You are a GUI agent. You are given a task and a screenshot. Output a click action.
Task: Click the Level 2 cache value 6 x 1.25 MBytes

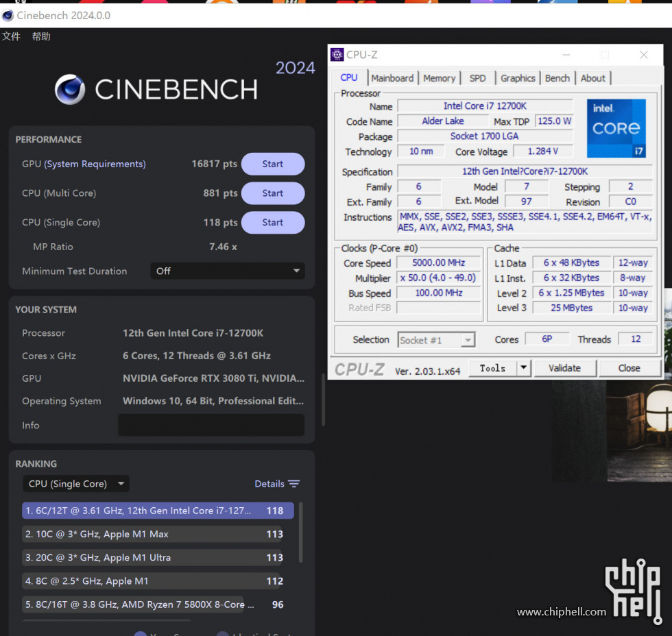(572, 293)
